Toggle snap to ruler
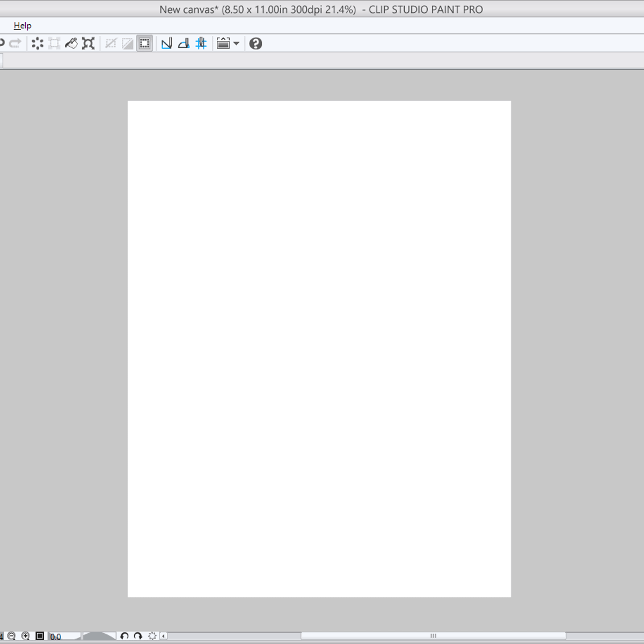The image size is (644, 644). tap(167, 43)
